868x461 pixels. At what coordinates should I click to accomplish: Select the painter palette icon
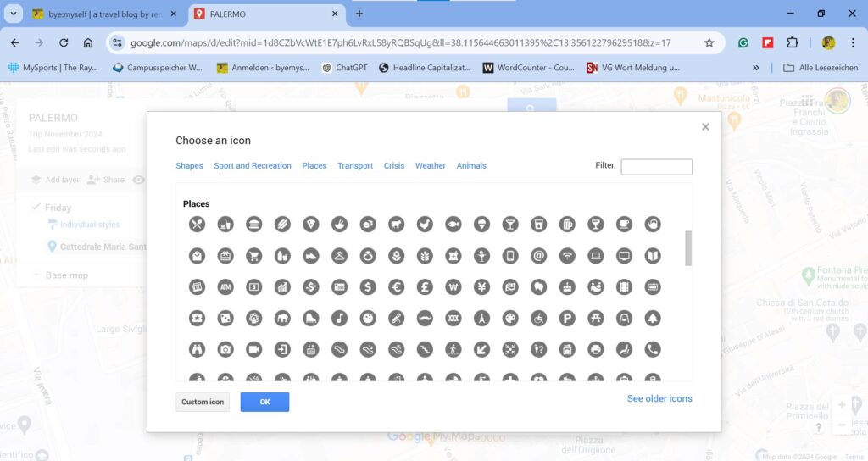tap(510, 319)
